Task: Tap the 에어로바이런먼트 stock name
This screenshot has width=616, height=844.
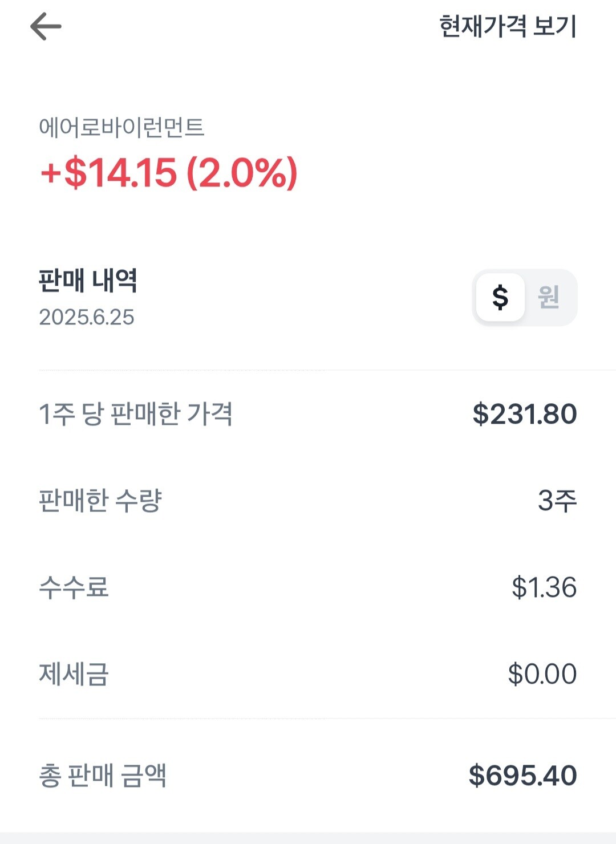Action: click(121, 127)
